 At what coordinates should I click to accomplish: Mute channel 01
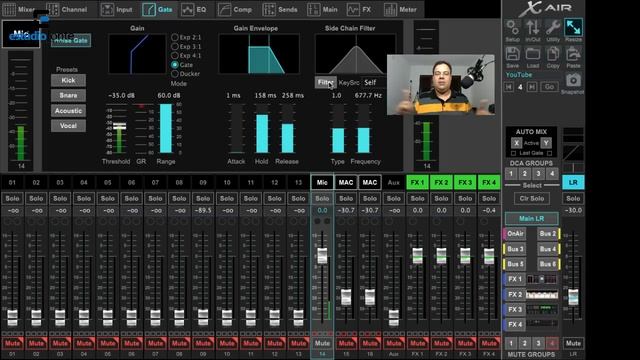[12, 343]
